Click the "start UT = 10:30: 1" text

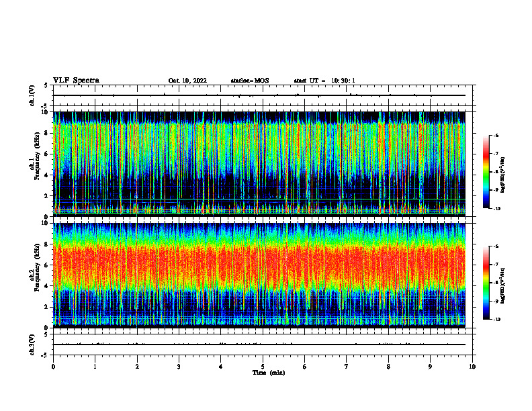tap(324, 81)
